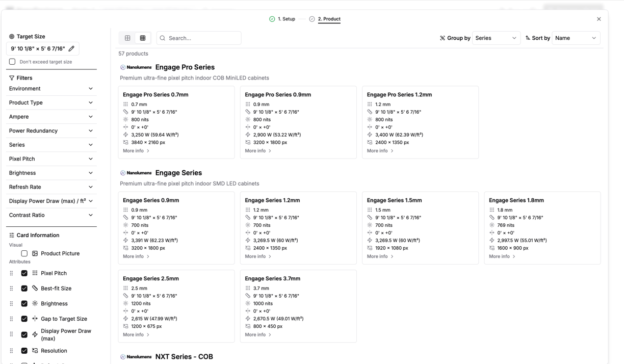Click the Target Size icon
The image size is (624, 364).
12,37
